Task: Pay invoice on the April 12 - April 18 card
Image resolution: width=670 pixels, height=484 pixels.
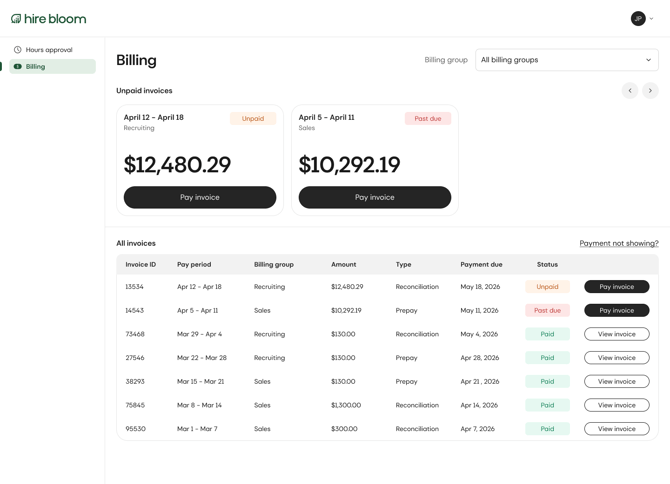Action: click(x=200, y=197)
